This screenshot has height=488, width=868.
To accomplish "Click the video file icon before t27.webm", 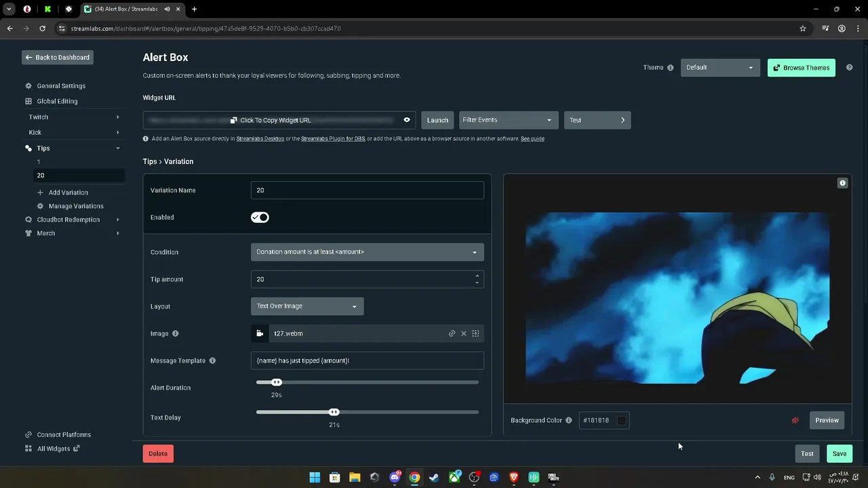I will click(260, 333).
